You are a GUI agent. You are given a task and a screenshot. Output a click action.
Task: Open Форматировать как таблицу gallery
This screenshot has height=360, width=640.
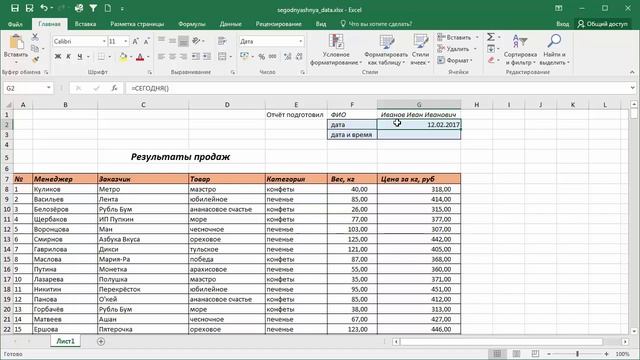point(386,50)
